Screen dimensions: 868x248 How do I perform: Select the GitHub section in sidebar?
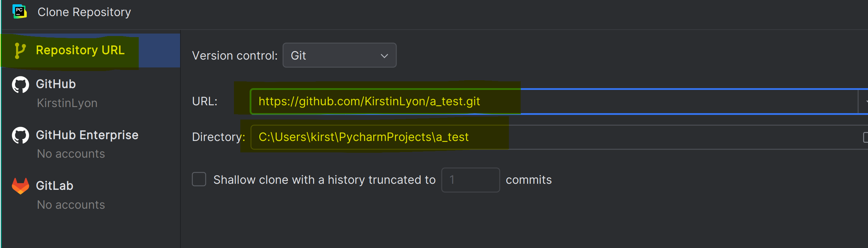(91, 93)
